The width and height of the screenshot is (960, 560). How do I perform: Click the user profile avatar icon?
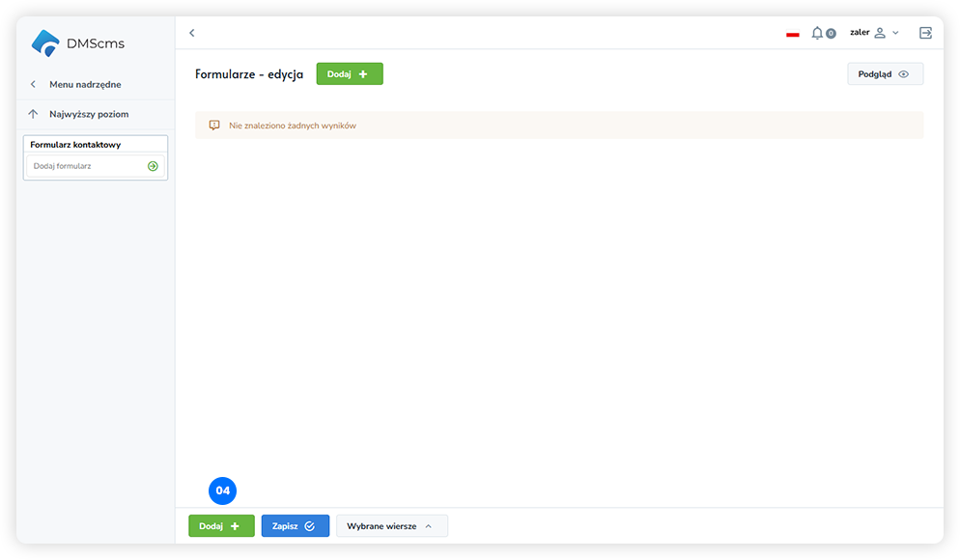(x=880, y=33)
